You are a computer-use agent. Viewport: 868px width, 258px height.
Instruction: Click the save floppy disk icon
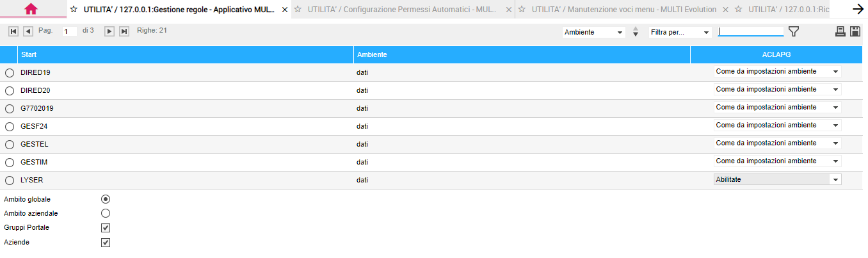855,31
